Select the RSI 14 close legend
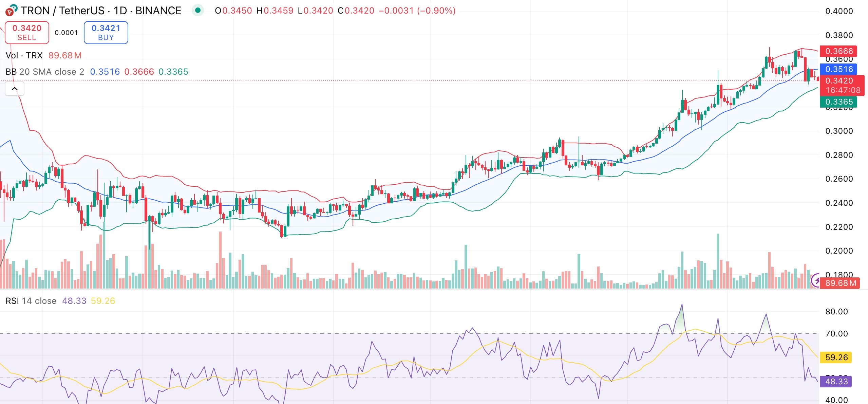The height and width of the screenshot is (404, 868). click(31, 301)
